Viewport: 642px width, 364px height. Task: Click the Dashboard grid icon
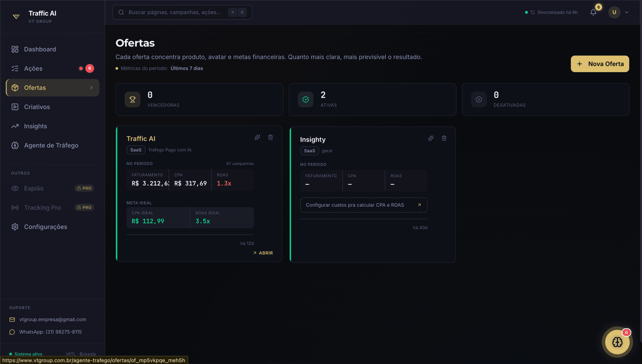pyautogui.click(x=15, y=49)
